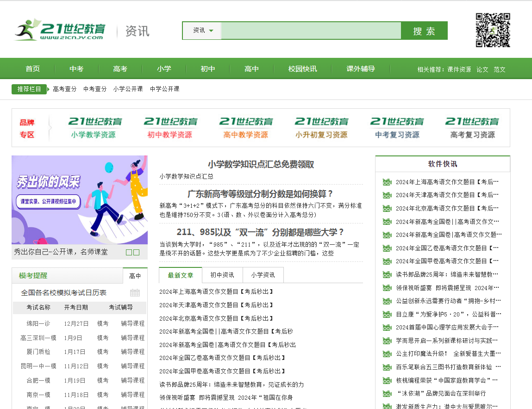Click owl icon beside 百乐笔联合五三图书 item
This screenshot has height=409, width=532.
click(x=387, y=367)
